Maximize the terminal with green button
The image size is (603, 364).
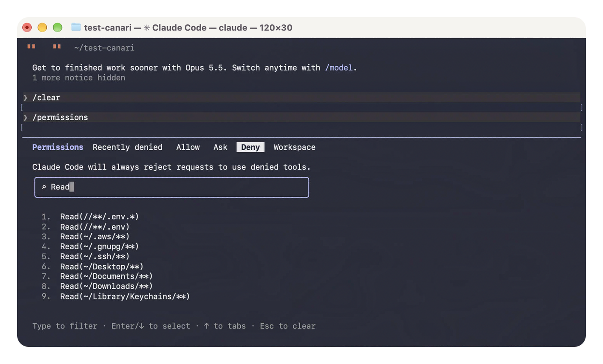(57, 27)
